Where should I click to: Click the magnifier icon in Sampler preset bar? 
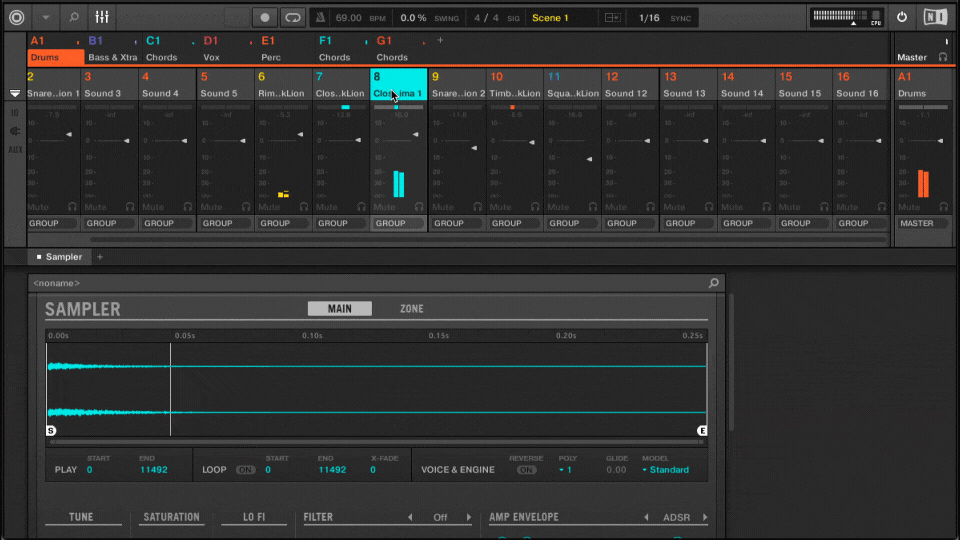(713, 283)
